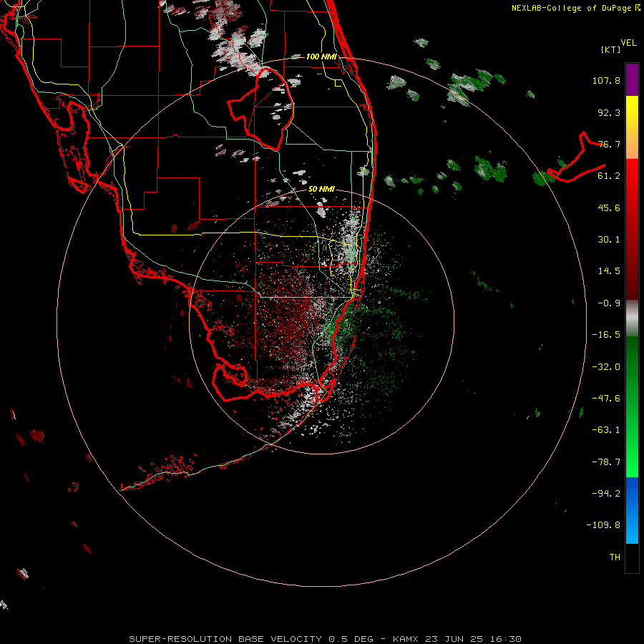Select the -32.0 scale value
This screenshot has height=644, width=644.
pos(606,367)
